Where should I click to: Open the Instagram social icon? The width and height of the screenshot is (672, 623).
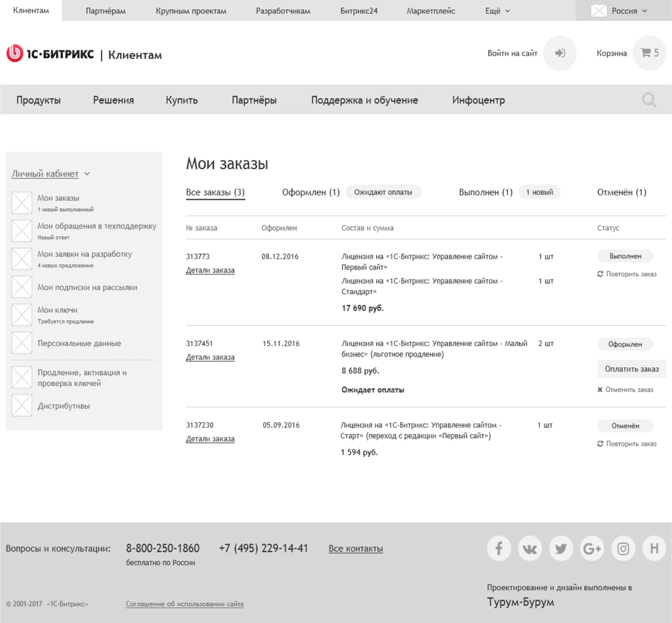[623, 548]
